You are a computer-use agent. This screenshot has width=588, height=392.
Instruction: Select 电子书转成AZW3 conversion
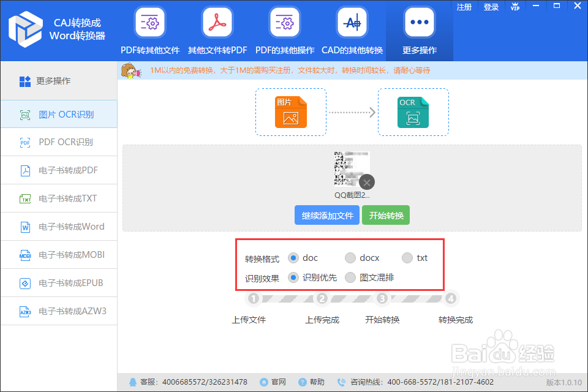pos(58,311)
